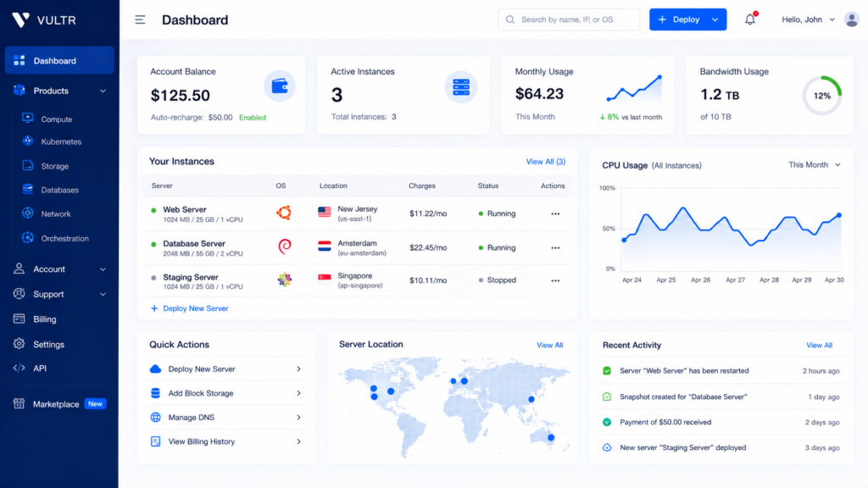
Task: Open Manage DNS quick action arrow
Action: click(x=299, y=418)
